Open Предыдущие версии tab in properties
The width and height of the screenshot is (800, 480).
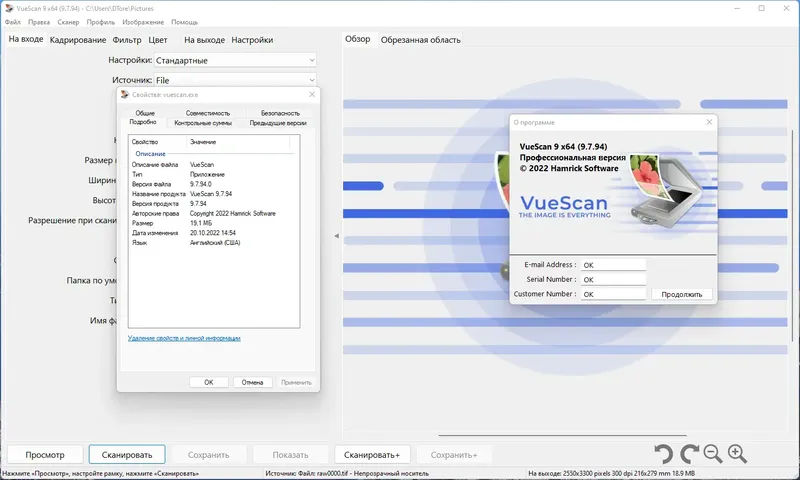[278, 123]
